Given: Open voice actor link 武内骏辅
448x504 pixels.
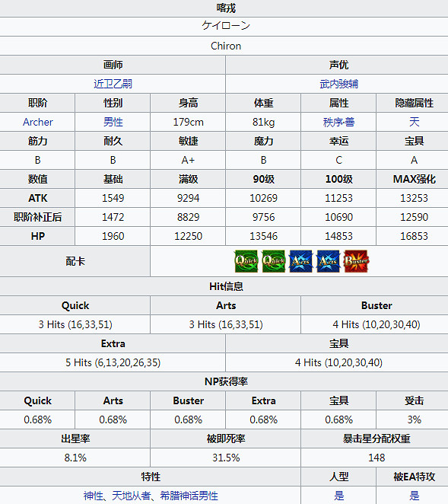Looking at the screenshot, I should coord(338,84).
